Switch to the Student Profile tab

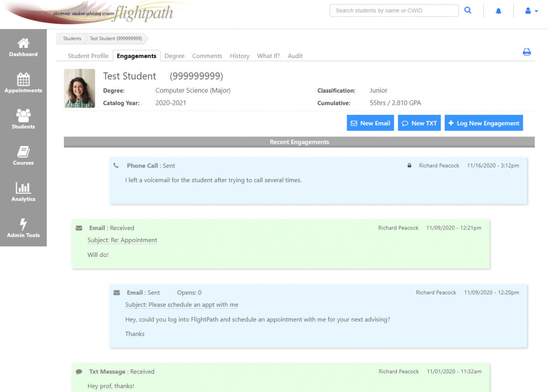[88, 56]
